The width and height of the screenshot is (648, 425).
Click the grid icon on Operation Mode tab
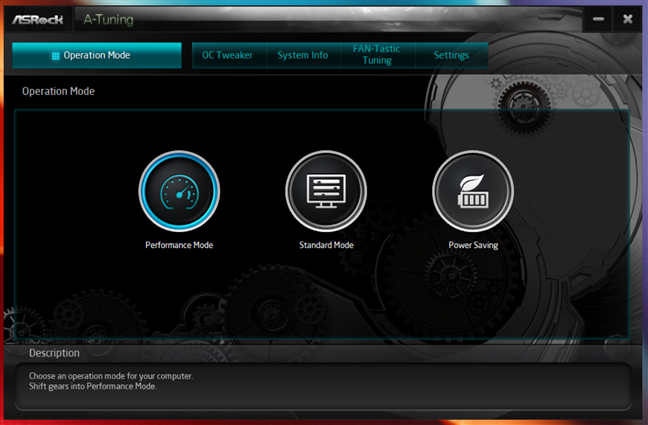[x=56, y=56]
